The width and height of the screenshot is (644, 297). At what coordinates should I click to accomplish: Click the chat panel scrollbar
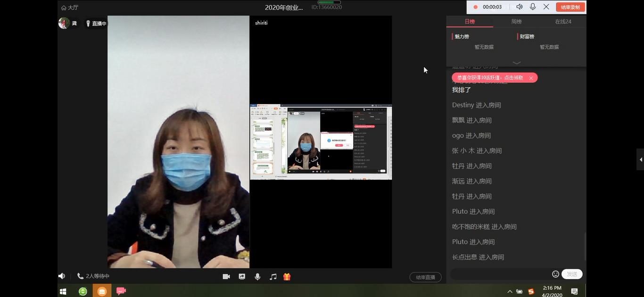pyautogui.click(x=585, y=245)
